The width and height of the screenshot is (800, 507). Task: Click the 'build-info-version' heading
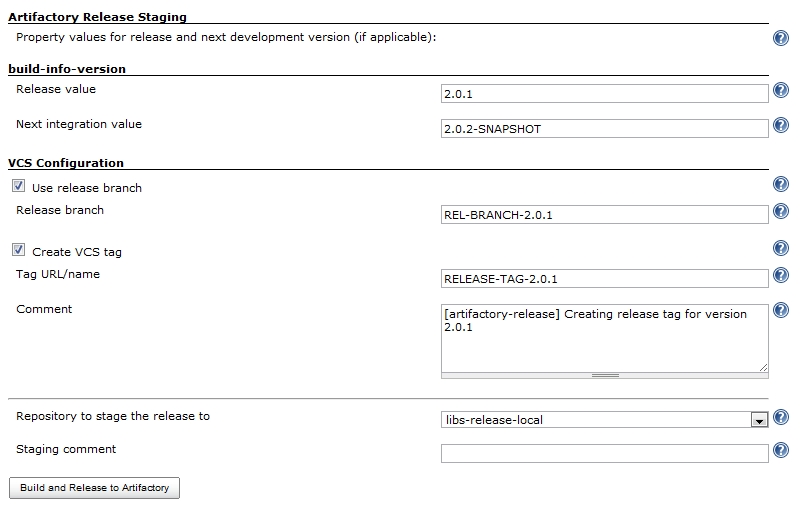(x=67, y=69)
